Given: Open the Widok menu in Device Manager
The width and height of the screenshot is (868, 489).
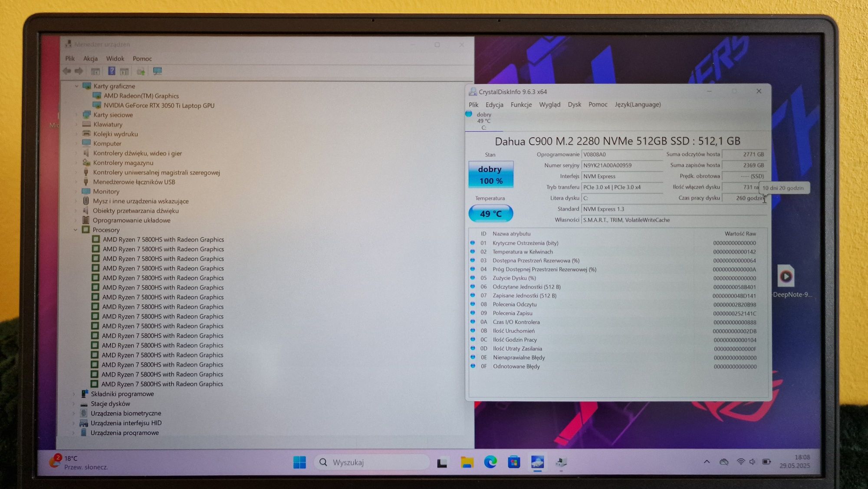Looking at the screenshot, I should click(115, 59).
